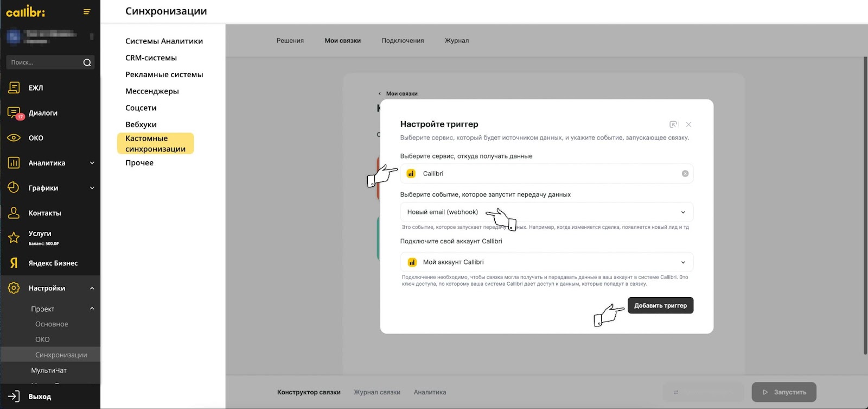Open the Мой аккаунт Callibri dropdown
This screenshot has width=868, height=409.
coord(547,262)
